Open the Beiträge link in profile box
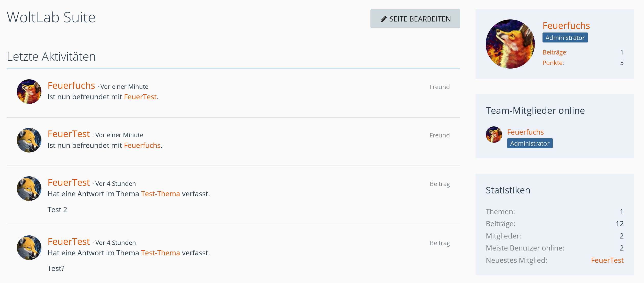This screenshot has width=644, height=283. coord(555,52)
